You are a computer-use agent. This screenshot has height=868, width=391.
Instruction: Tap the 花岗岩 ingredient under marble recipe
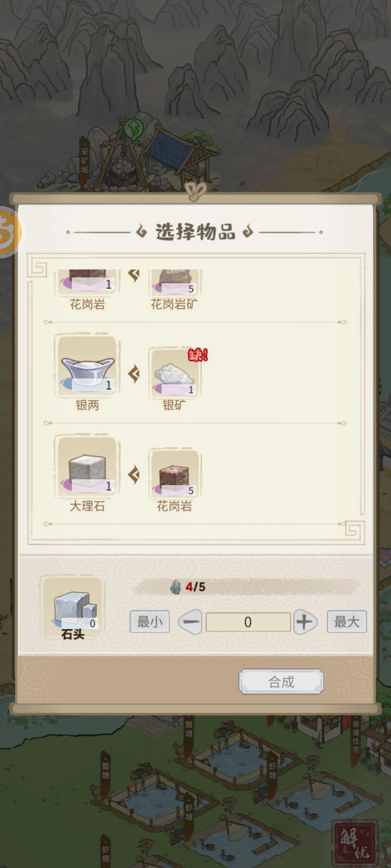pos(174,475)
